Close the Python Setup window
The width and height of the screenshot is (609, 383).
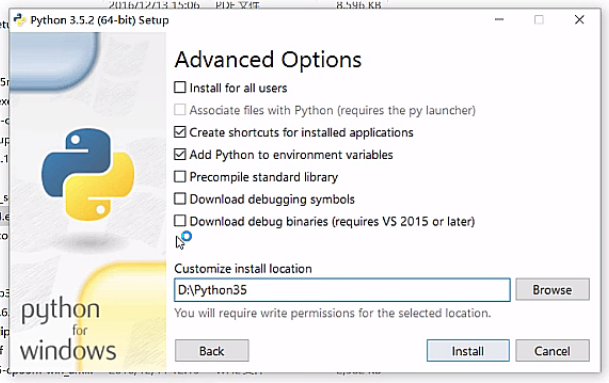pos(579,19)
